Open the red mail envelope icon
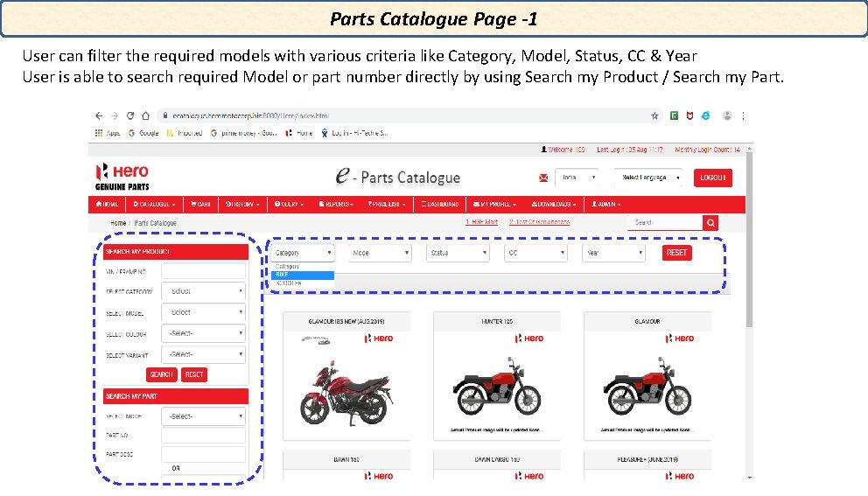 point(543,178)
